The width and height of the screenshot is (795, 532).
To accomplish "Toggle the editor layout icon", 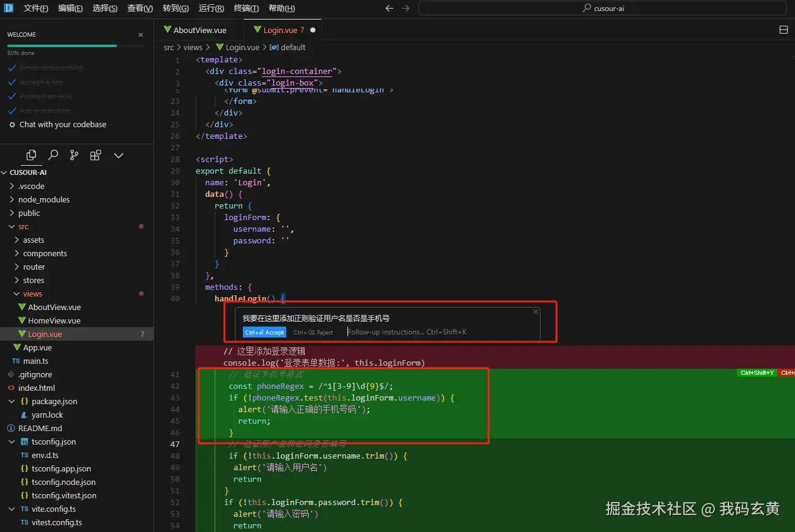I will [x=784, y=30].
